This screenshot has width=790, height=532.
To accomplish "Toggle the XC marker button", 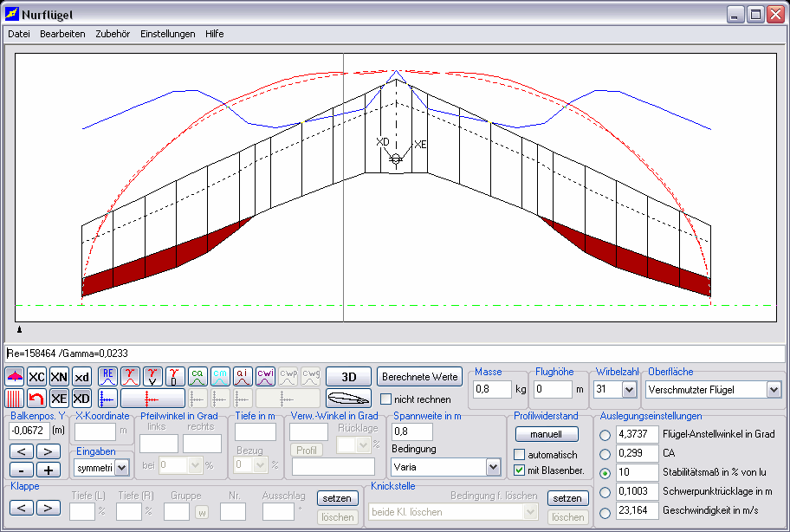I will 36,377.
